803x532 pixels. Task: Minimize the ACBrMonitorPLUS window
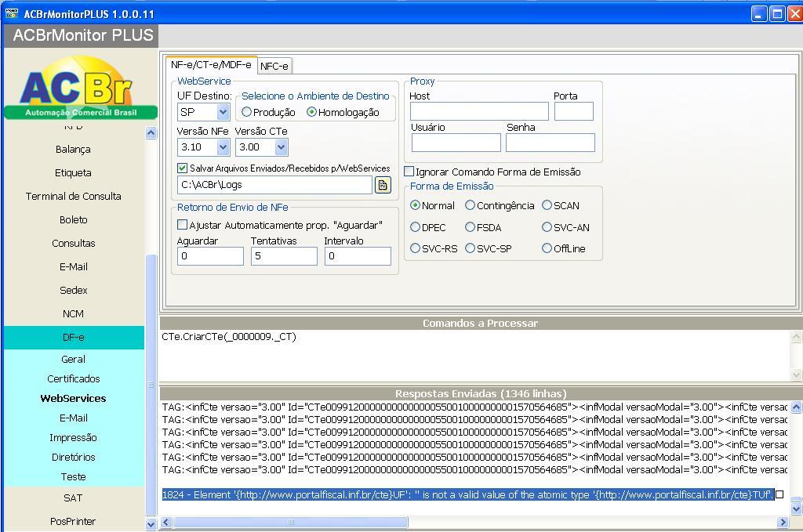click(759, 14)
